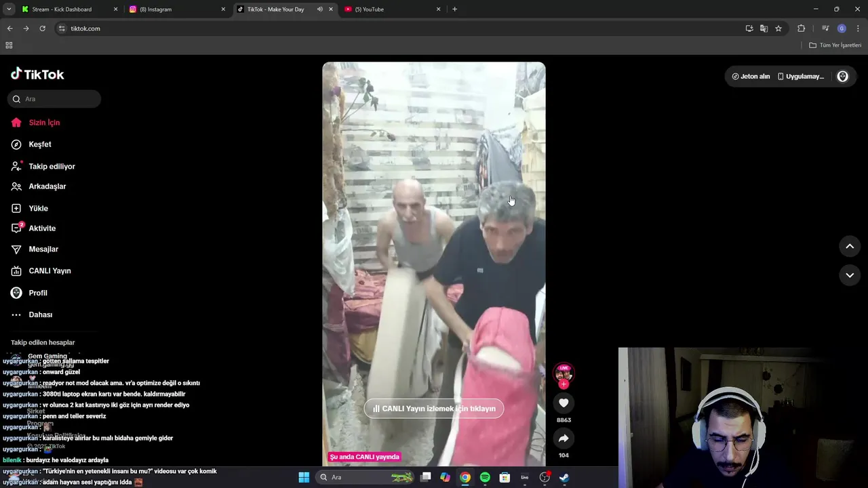Close the Instagram tab
Viewport: 868px width, 488px height.
tap(223, 9)
